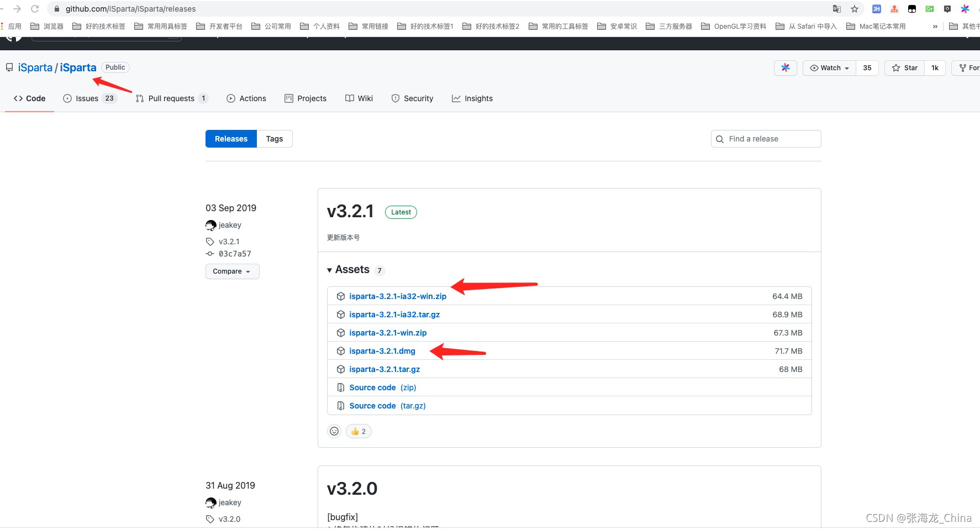Select the Releases tab
The image size is (980, 529).
pyautogui.click(x=231, y=139)
